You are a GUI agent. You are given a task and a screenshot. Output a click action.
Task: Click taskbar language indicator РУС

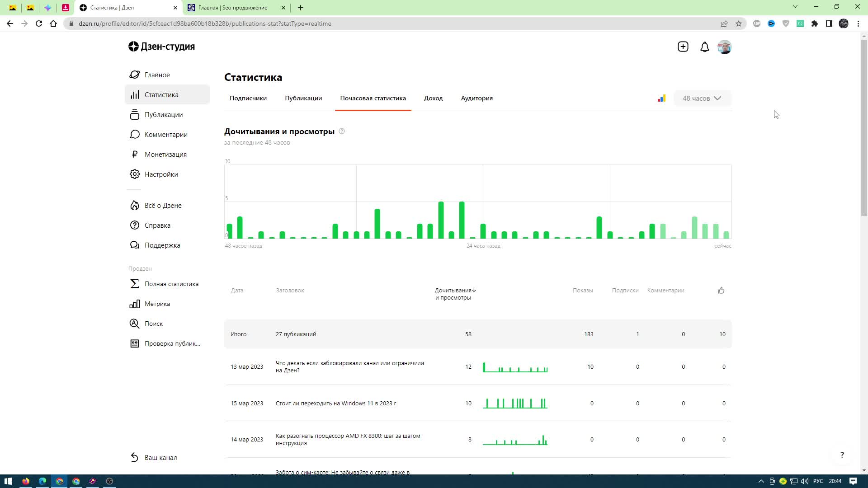(818, 481)
